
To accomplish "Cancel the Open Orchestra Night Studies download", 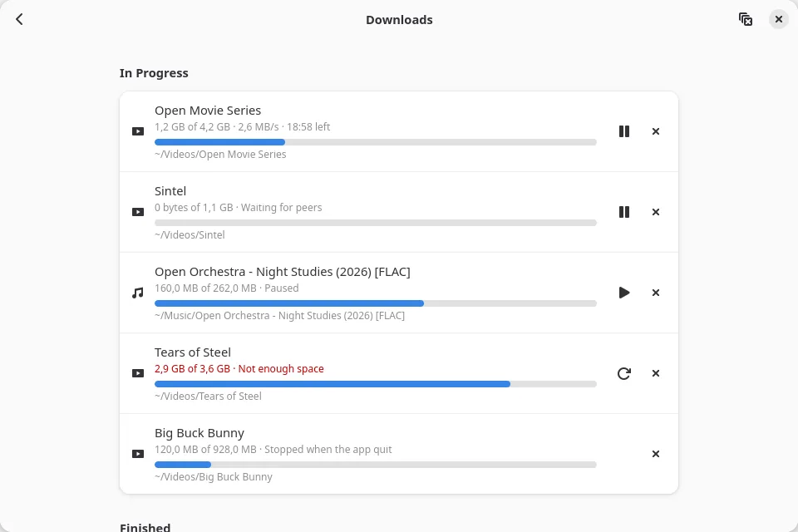I will pos(656,293).
